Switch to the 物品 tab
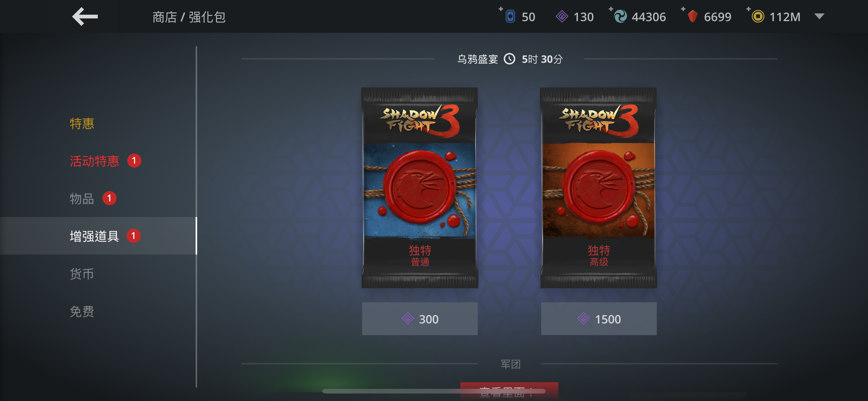This screenshot has height=401, width=868. tap(82, 199)
